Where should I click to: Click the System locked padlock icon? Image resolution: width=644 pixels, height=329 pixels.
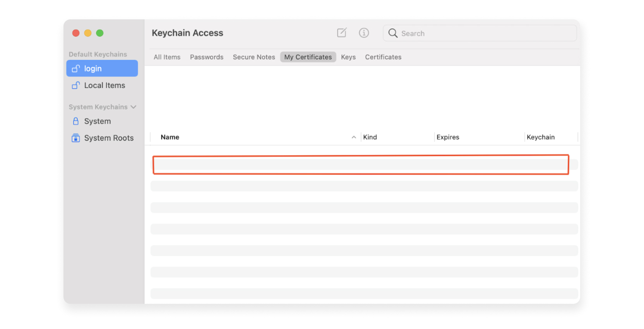(76, 122)
